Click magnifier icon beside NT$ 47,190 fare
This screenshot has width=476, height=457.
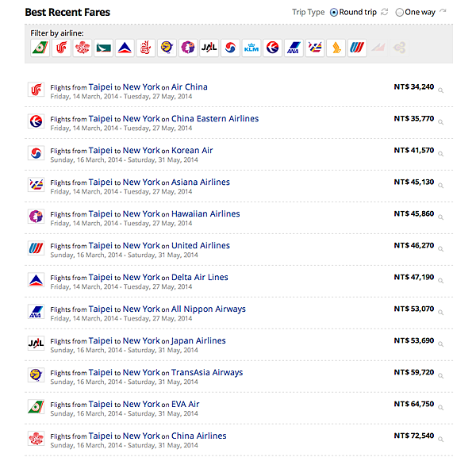441,281
